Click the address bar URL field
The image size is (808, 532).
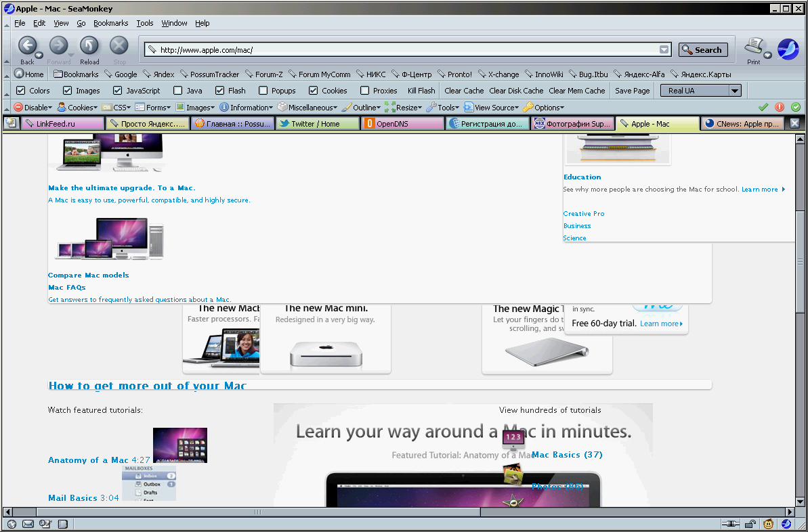407,50
